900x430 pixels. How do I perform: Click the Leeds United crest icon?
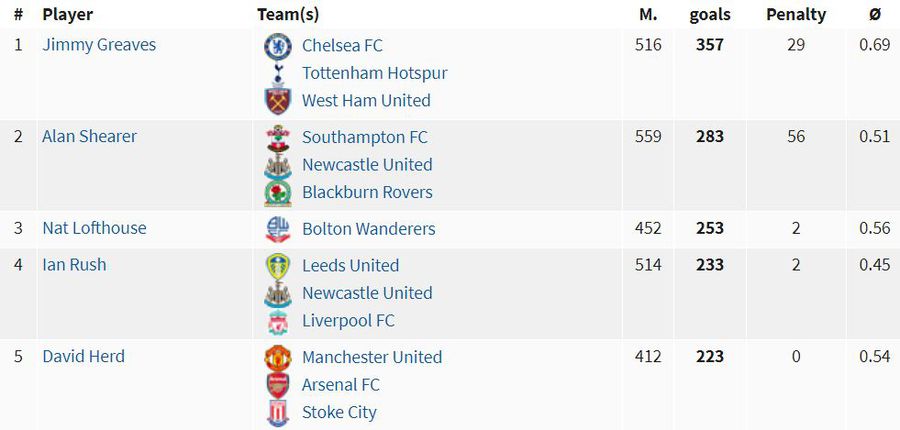click(x=278, y=266)
